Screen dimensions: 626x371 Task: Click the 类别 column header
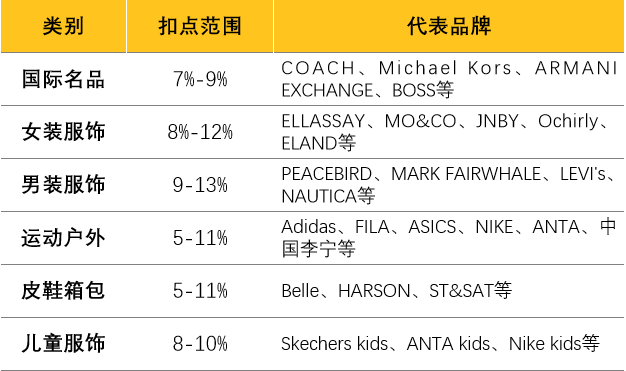(x=63, y=26)
